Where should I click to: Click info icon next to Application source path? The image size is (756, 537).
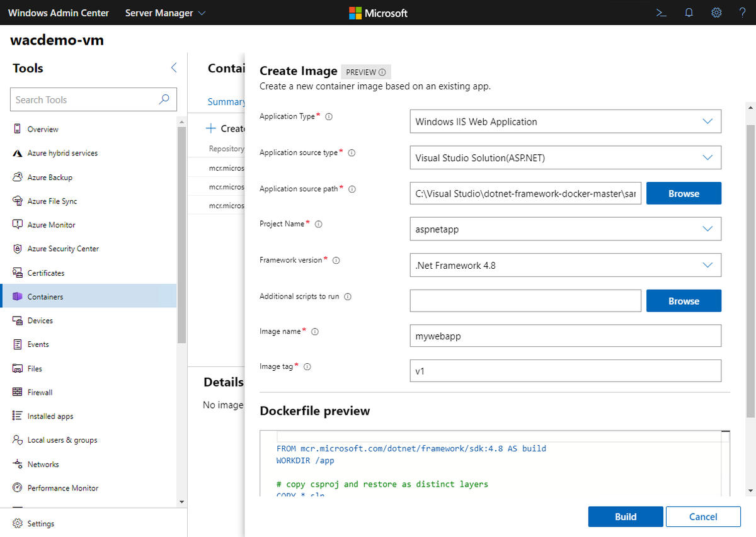click(x=352, y=189)
